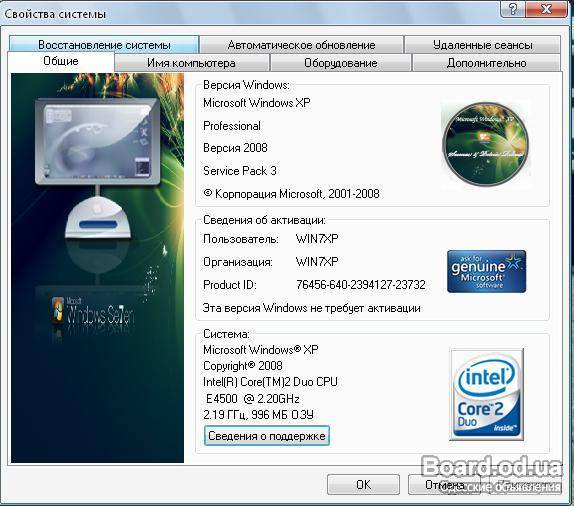Click the Windows Se7en logo in the banner
Screen dimensions: 574x506
93,311
